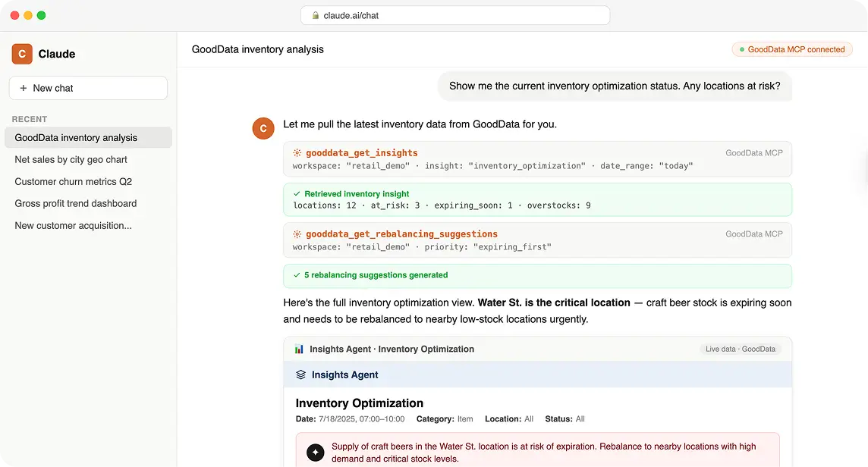The image size is (868, 467).
Task: Click the GoodData MCP label on get_insights row
Action: [x=754, y=152]
